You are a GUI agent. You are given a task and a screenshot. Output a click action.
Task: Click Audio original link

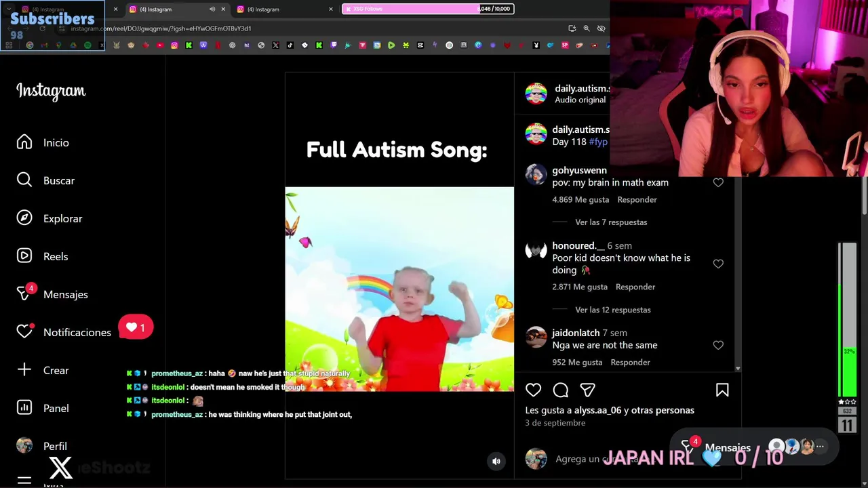click(580, 100)
